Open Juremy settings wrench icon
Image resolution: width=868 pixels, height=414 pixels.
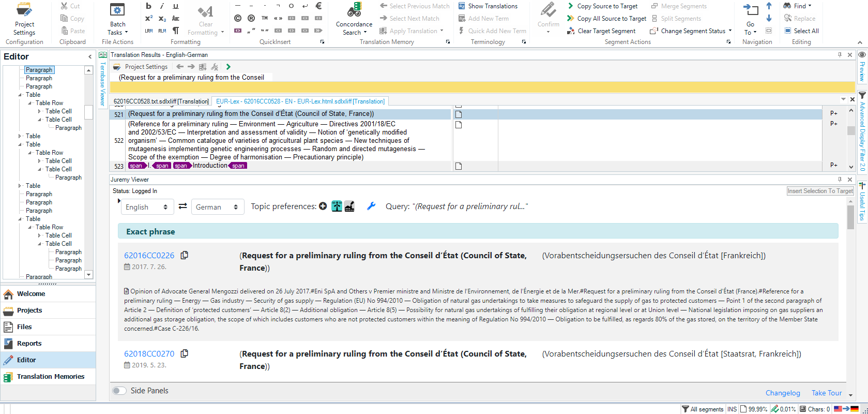pos(371,206)
